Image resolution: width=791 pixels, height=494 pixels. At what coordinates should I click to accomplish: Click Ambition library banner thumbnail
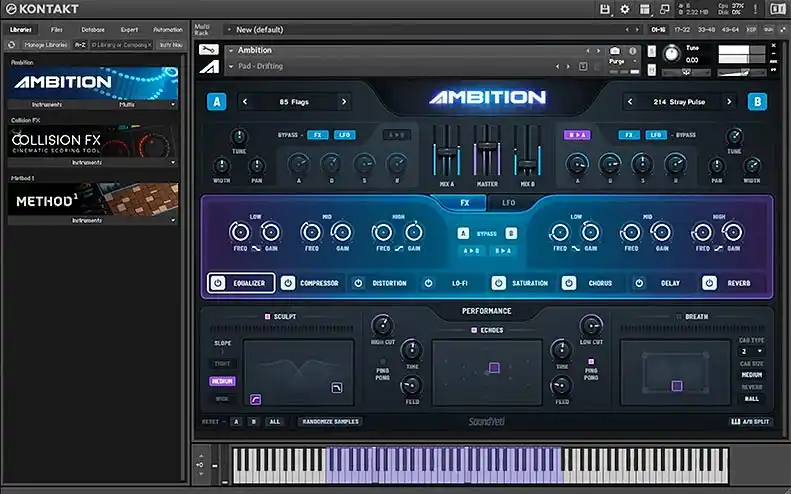pos(93,83)
